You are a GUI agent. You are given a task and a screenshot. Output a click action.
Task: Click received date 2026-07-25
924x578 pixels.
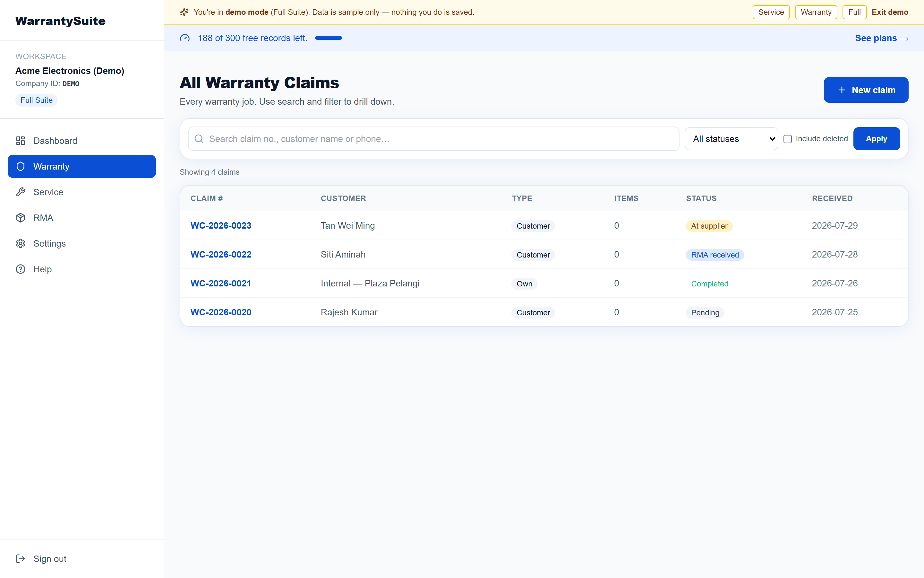pyautogui.click(x=835, y=312)
